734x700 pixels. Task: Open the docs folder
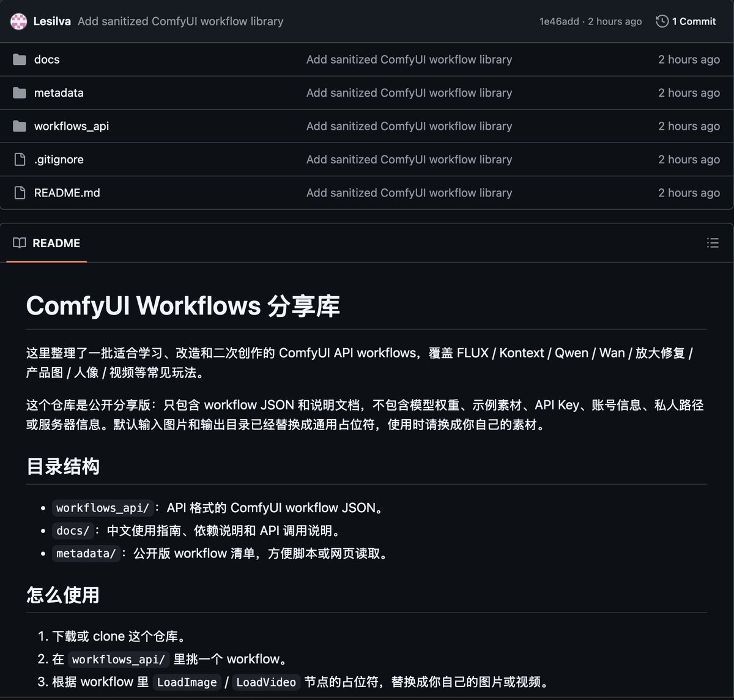coord(46,59)
